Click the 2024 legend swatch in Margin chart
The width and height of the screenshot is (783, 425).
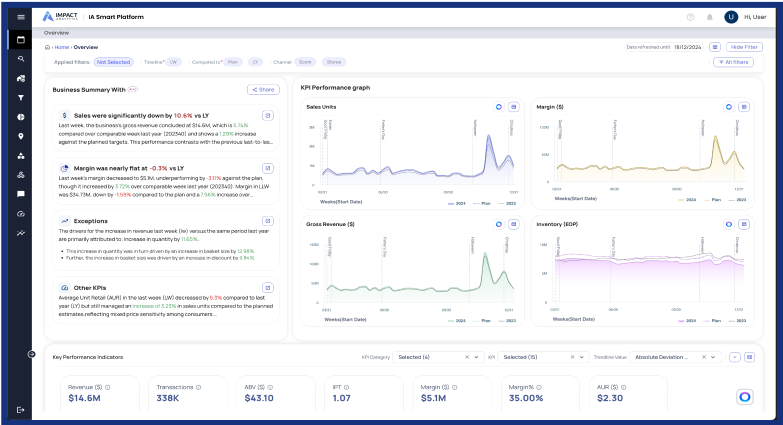coord(681,200)
